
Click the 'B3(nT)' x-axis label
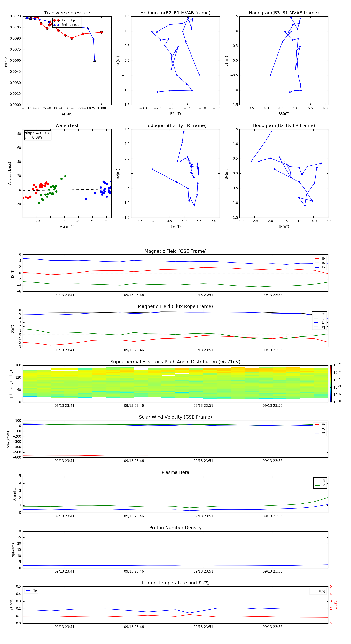pyautogui.click(x=284, y=114)
